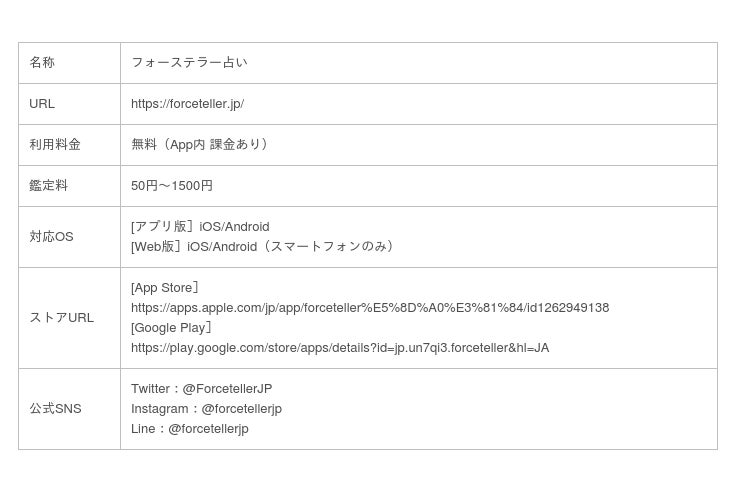Select the [アプリ版] iOS/Android line
740x490 pixels.
[200, 227]
